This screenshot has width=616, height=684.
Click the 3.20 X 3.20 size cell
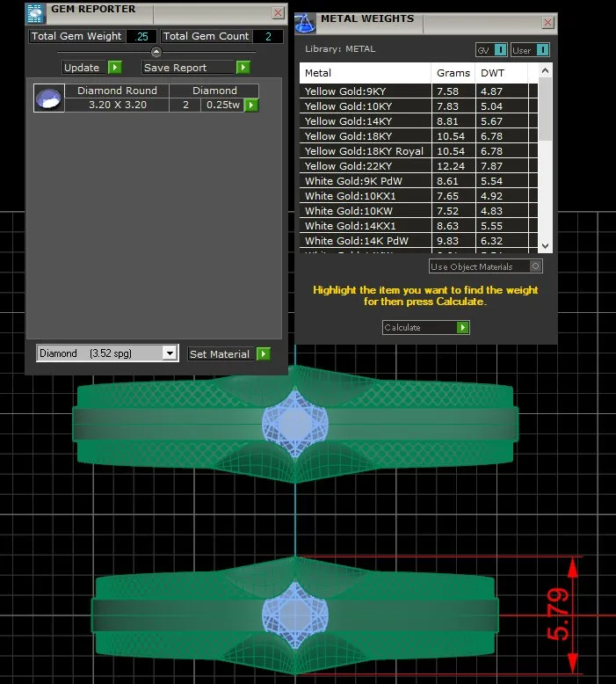tap(117, 105)
